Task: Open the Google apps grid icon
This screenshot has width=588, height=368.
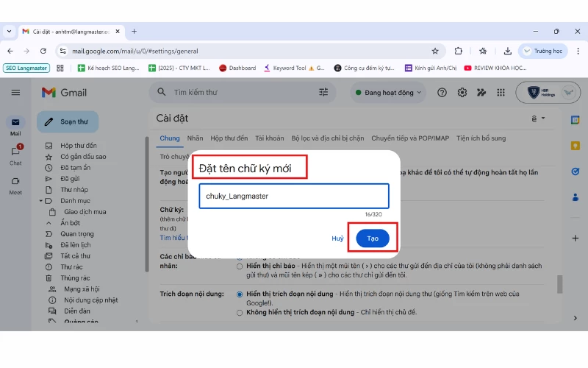Action: (x=501, y=92)
